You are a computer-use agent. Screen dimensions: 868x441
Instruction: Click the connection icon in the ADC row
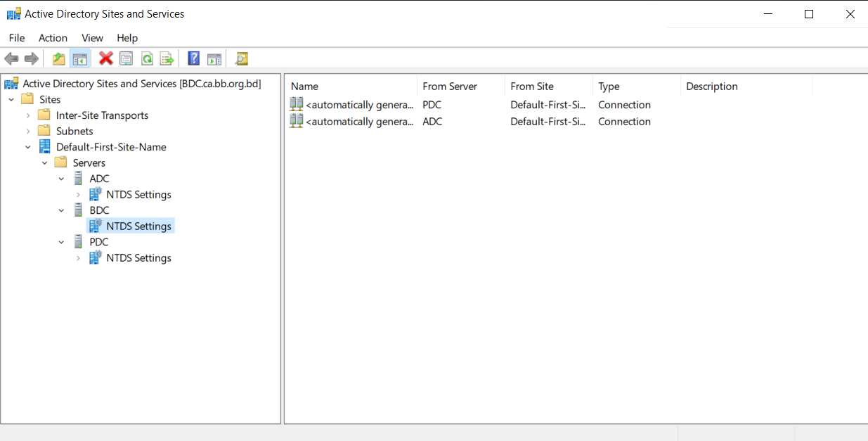pyautogui.click(x=297, y=121)
